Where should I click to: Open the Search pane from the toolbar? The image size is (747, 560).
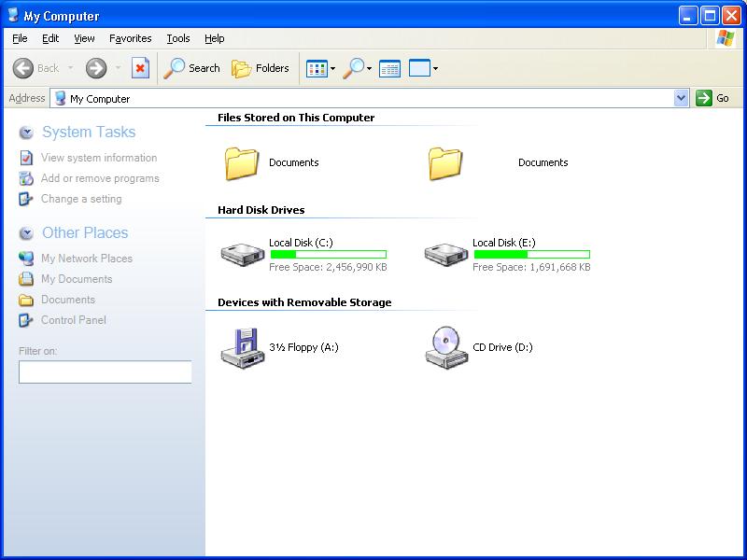point(191,68)
